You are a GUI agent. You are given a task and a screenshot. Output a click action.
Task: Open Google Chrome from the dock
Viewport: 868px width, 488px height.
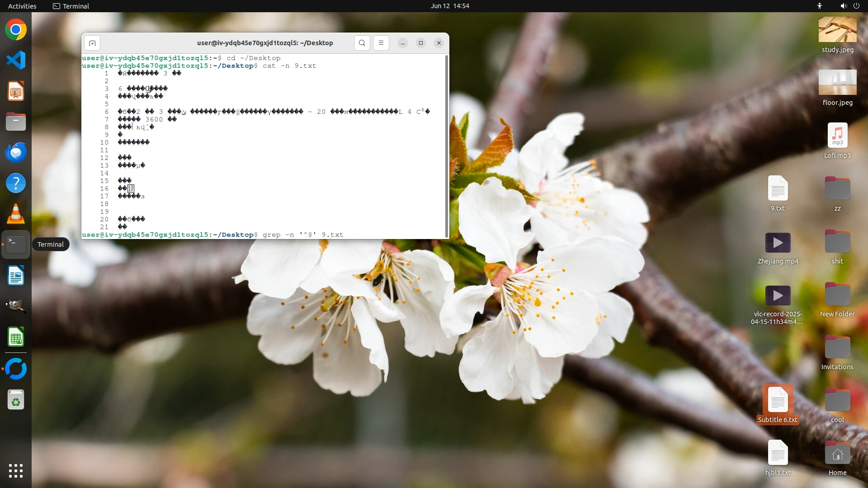click(x=16, y=30)
